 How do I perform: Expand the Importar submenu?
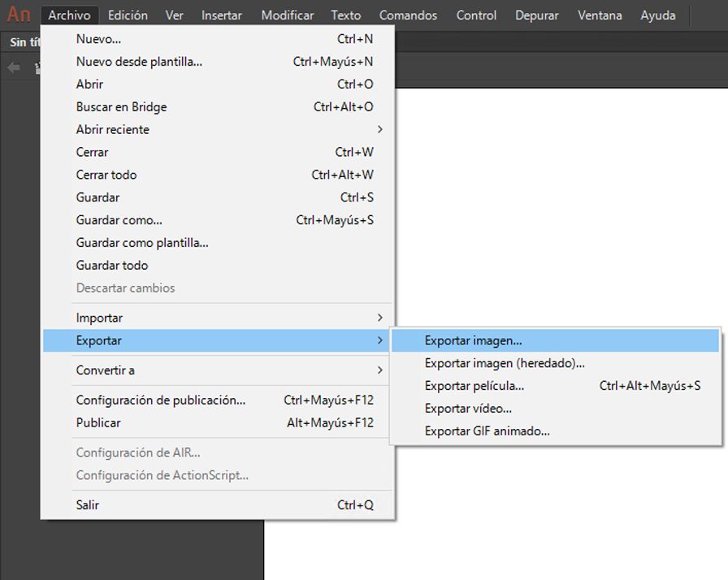(217, 318)
